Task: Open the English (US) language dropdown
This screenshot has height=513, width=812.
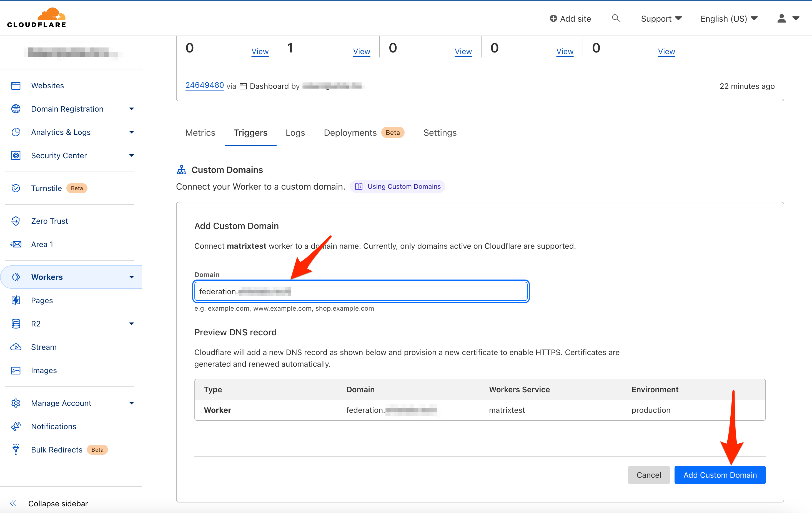Action: [x=729, y=19]
